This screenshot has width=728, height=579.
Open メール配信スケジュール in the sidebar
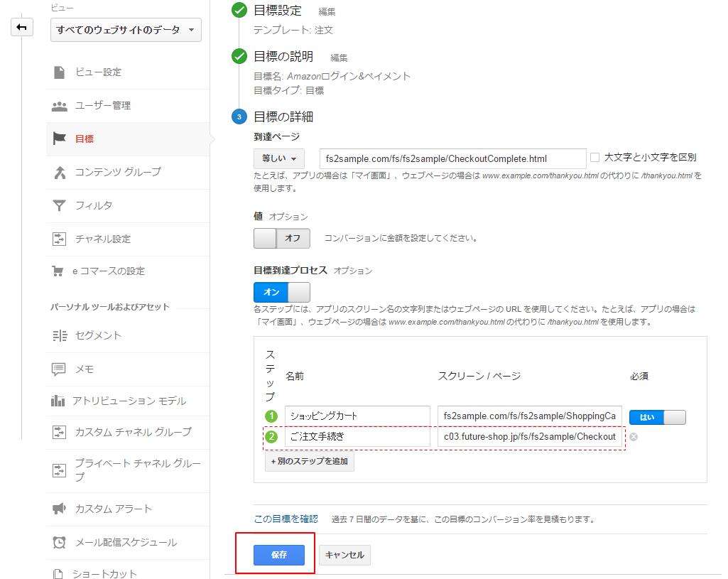click(x=128, y=542)
